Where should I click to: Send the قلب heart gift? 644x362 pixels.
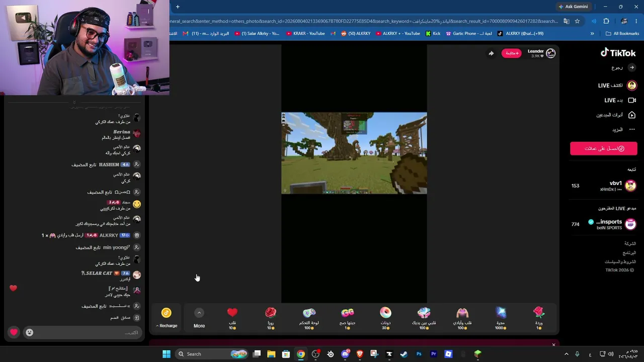(x=232, y=318)
